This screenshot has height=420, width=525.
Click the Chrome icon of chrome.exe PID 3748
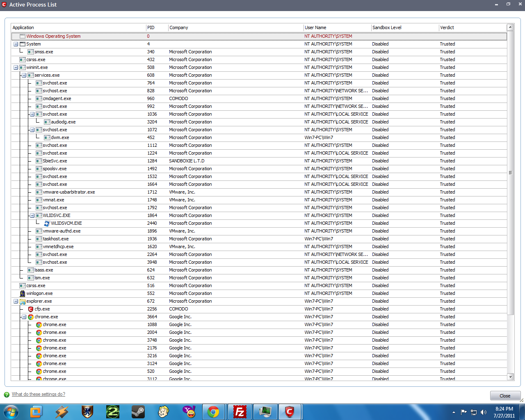pos(39,340)
